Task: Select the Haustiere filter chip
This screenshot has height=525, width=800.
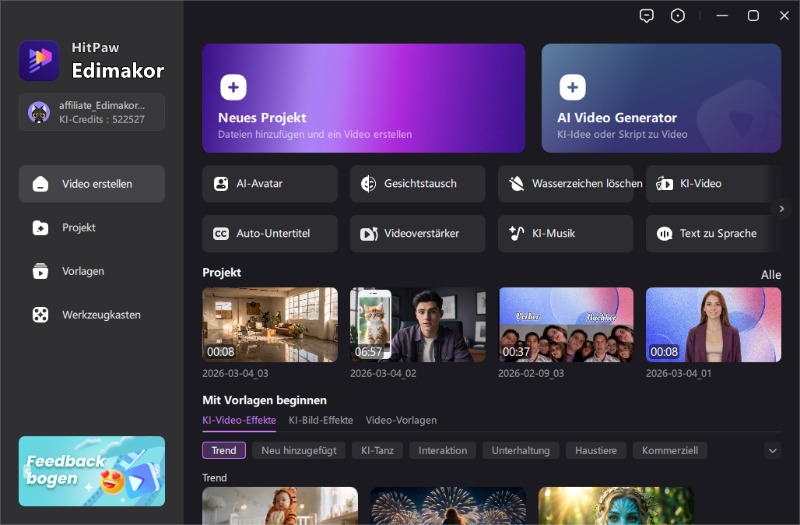Action: [596, 451]
